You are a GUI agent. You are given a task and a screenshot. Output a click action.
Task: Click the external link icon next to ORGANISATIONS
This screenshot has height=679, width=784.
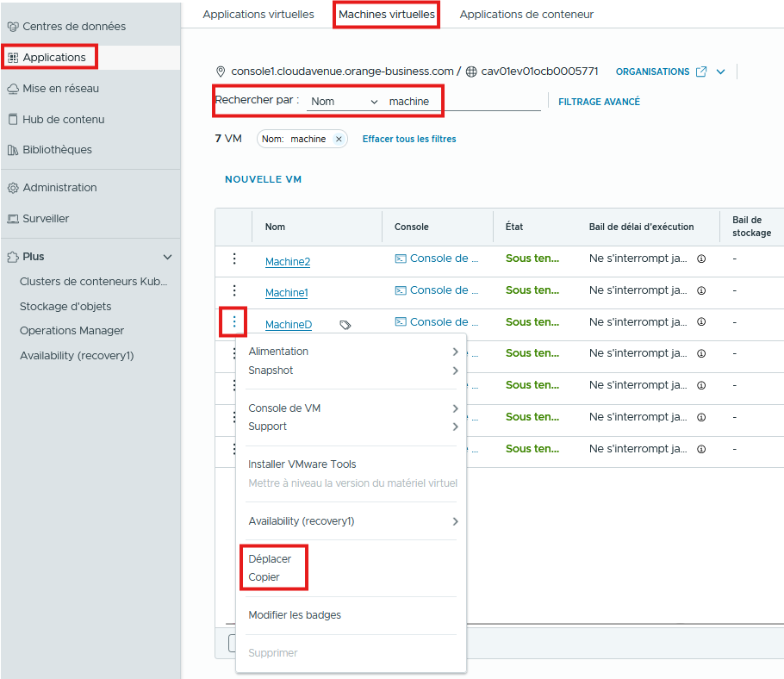701,72
